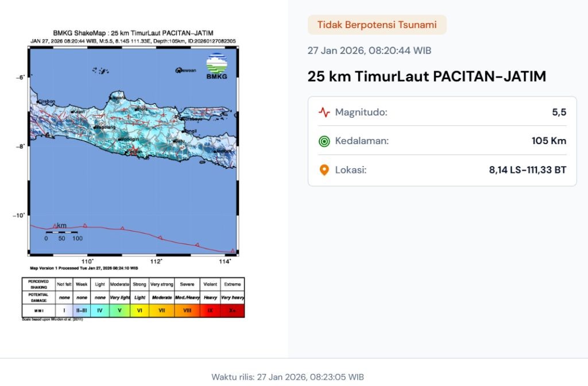
Task: Click the yellow MMI VI swatch
Action: [140, 310]
